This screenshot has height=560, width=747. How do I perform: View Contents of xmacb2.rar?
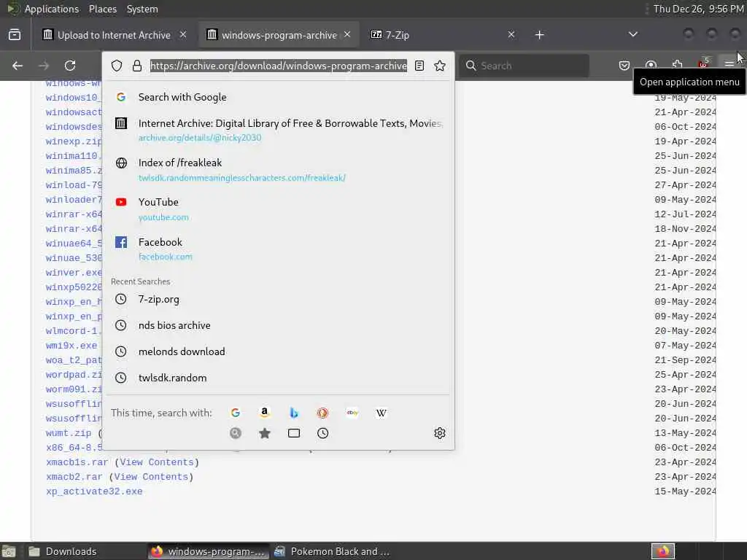click(151, 477)
